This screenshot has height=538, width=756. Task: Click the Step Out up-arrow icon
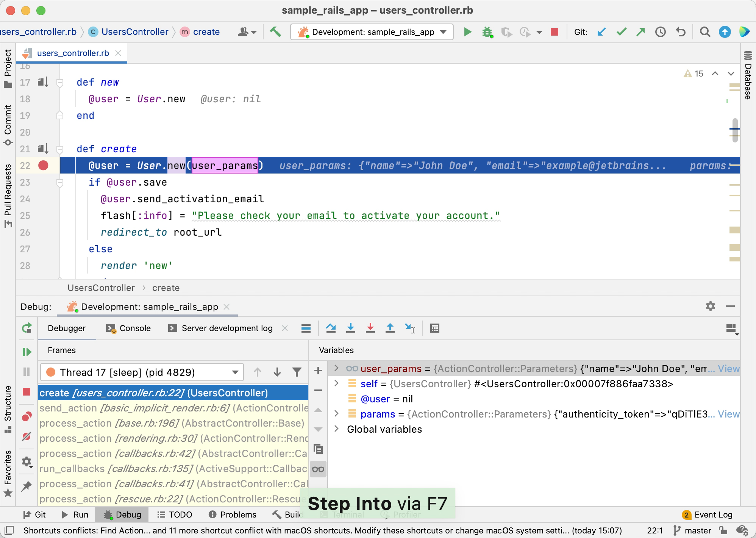390,328
